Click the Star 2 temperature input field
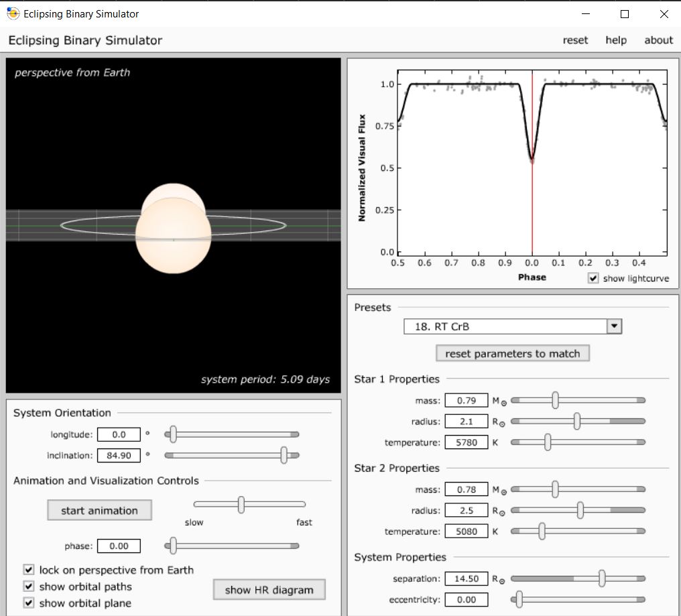 467,532
